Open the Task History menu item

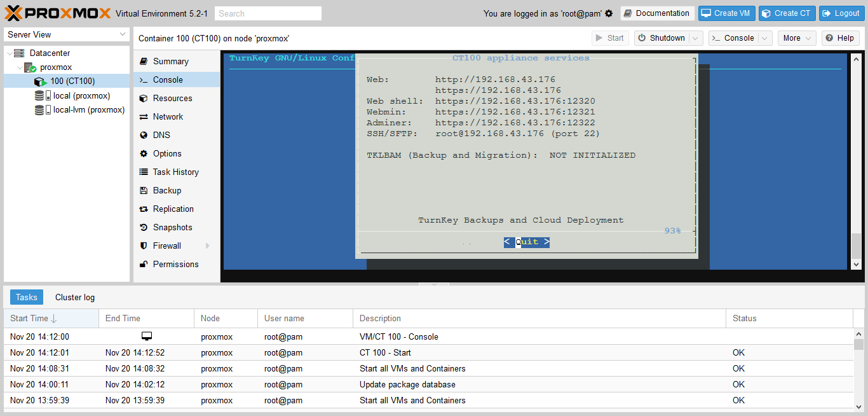[x=177, y=172]
